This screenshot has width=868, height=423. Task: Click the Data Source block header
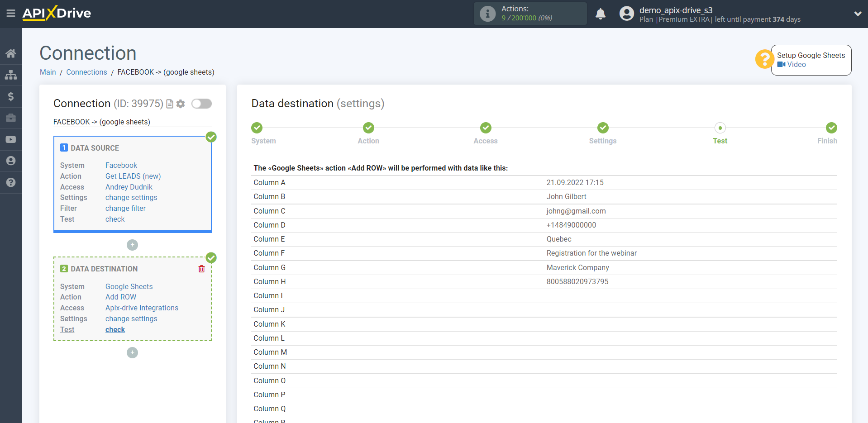pos(95,148)
